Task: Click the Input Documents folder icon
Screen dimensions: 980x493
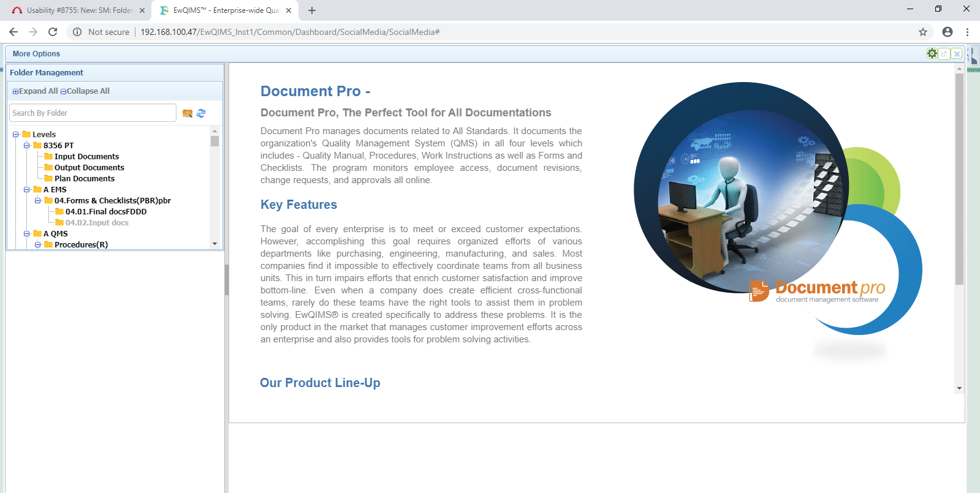Action: [x=48, y=156]
